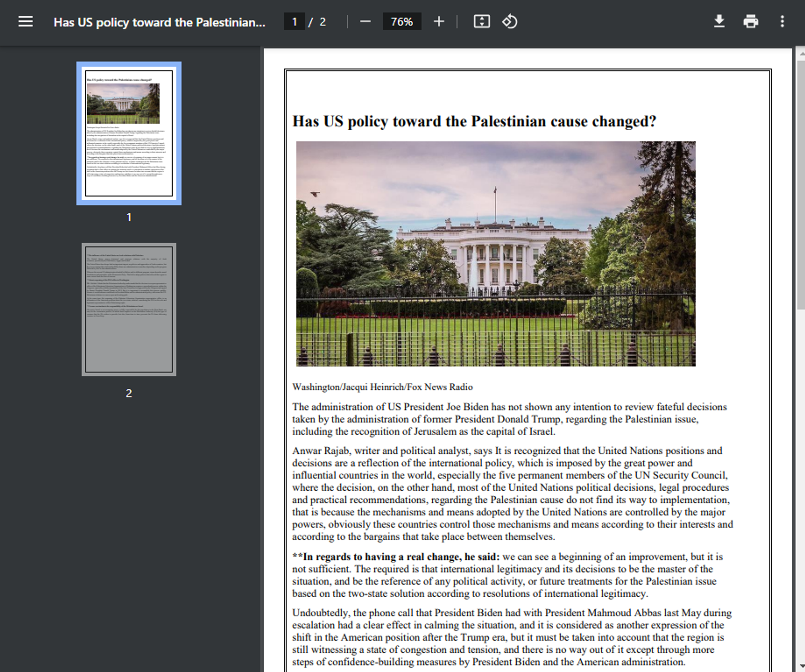This screenshot has width=805, height=672.
Task: Download the PDF file
Action: [x=719, y=21]
